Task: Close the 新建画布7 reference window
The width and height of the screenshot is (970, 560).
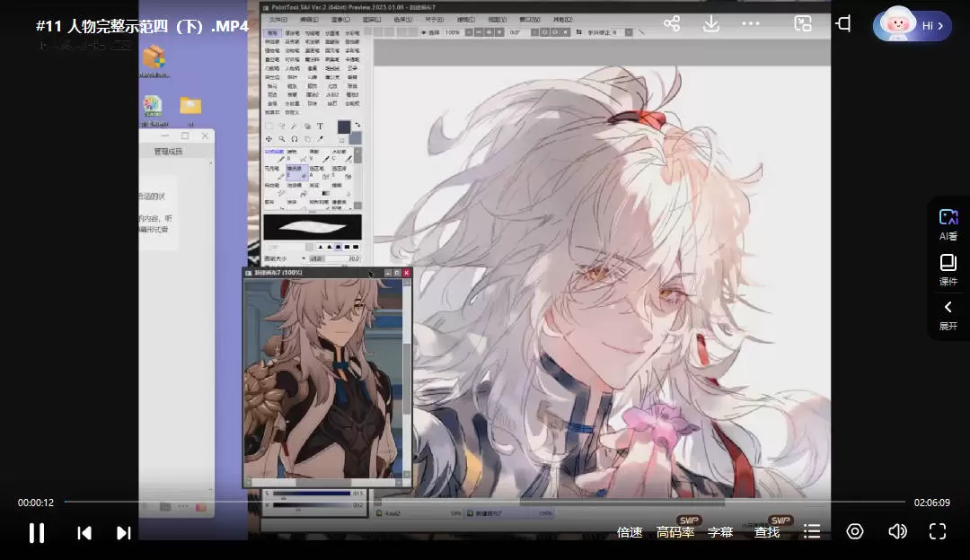Action: (x=407, y=273)
